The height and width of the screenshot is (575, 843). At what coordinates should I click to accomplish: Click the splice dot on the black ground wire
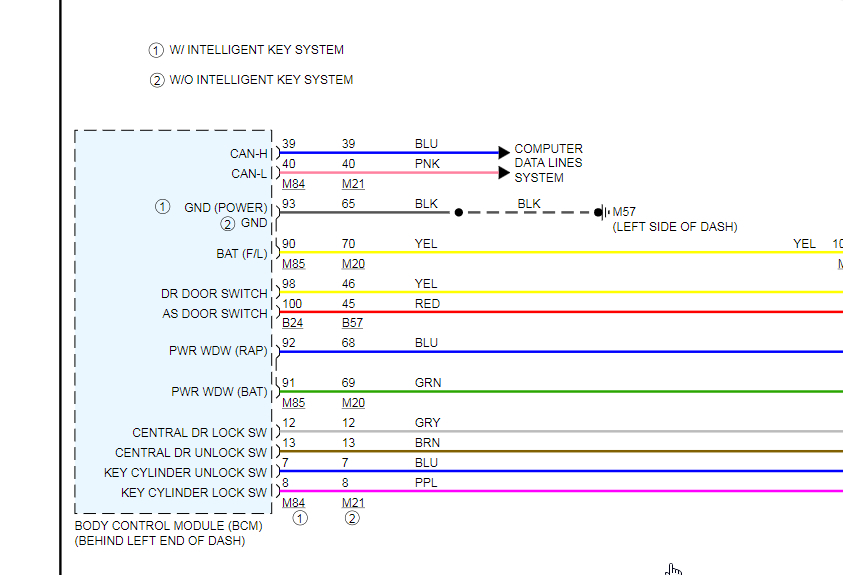459,212
